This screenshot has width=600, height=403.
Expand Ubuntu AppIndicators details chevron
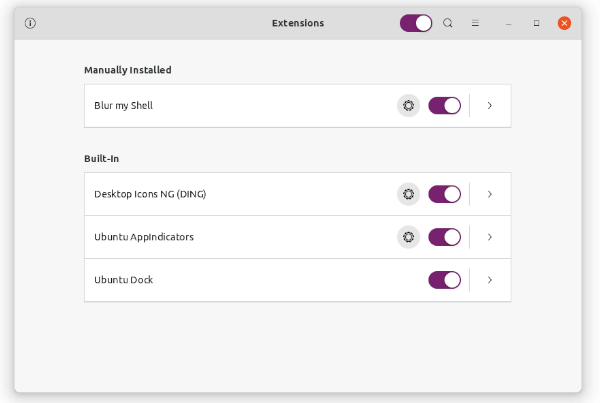(490, 237)
